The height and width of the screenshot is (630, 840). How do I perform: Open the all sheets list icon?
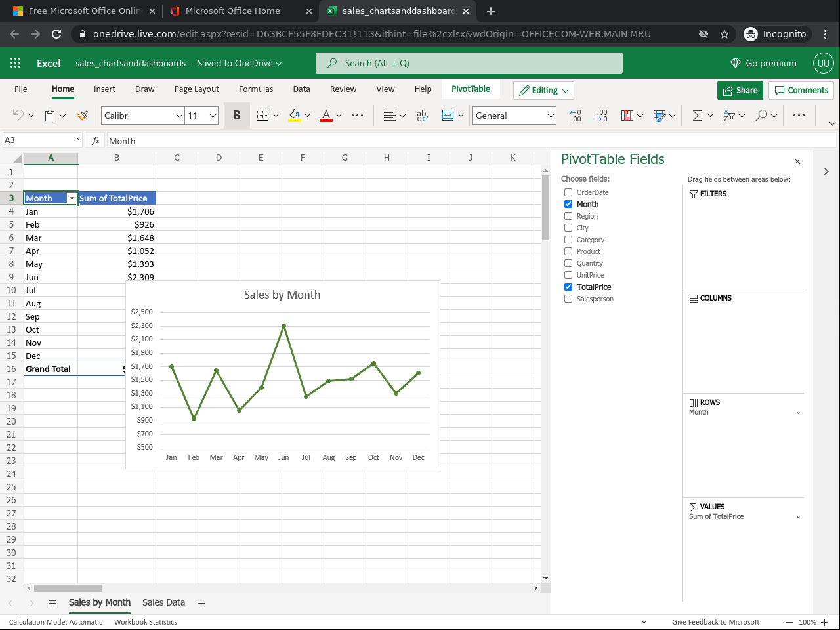pyautogui.click(x=52, y=603)
